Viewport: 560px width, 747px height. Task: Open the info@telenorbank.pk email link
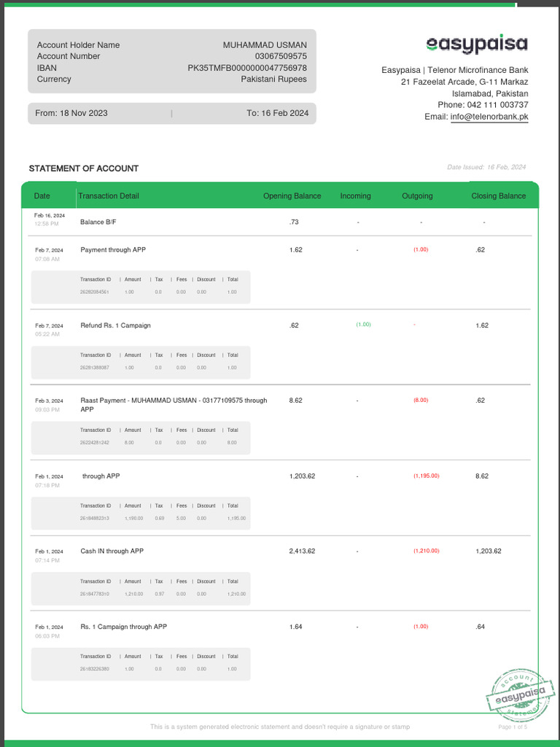tap(489, 117)
